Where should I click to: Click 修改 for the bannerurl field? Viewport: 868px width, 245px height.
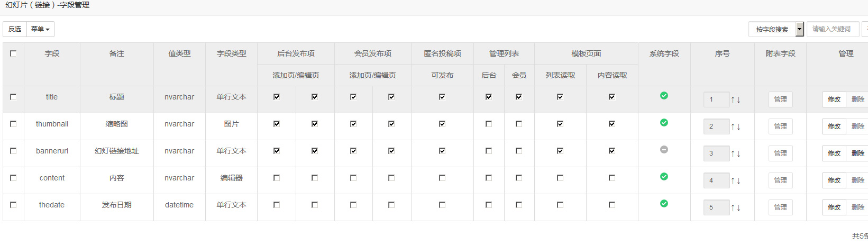point(834,153)
